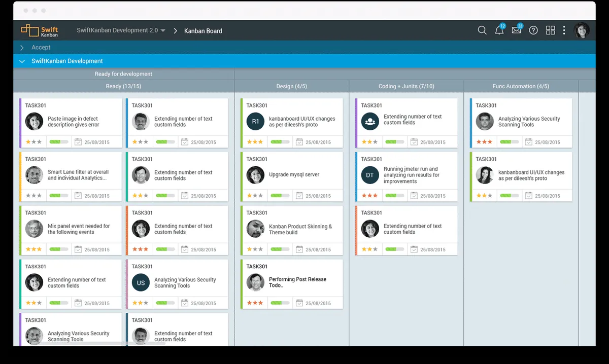Click star rating on Running jmeter card
Screen dimensions: 609x364
(x=369, y=196)
